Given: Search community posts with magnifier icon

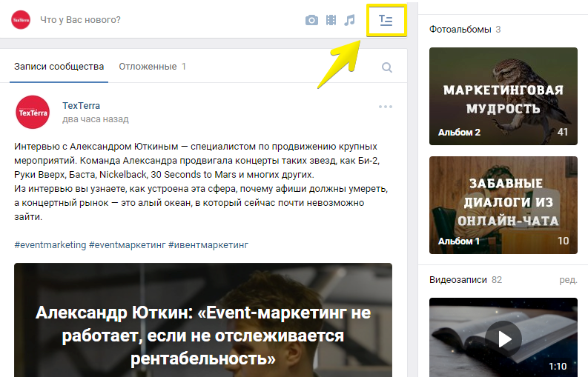Looking at the screenshot, I should coord(386,67).
